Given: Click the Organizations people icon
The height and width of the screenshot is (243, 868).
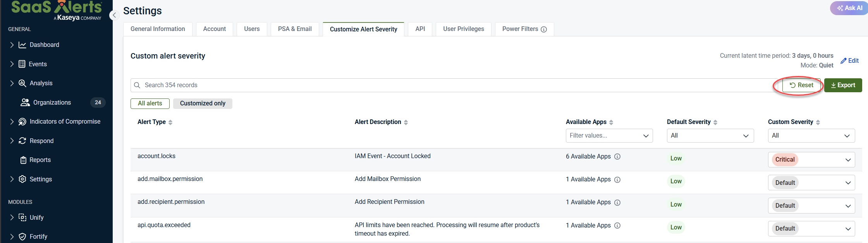Looking at the screenshot, I should pyautogui.click(x=25, y=102).
